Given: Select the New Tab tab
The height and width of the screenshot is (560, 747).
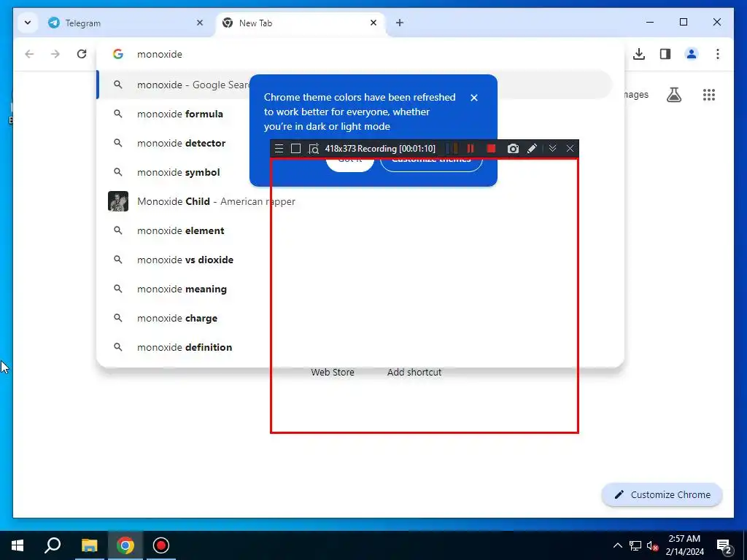Looking at the screenshot, I should pyautogui.click(x=301, y=23).
